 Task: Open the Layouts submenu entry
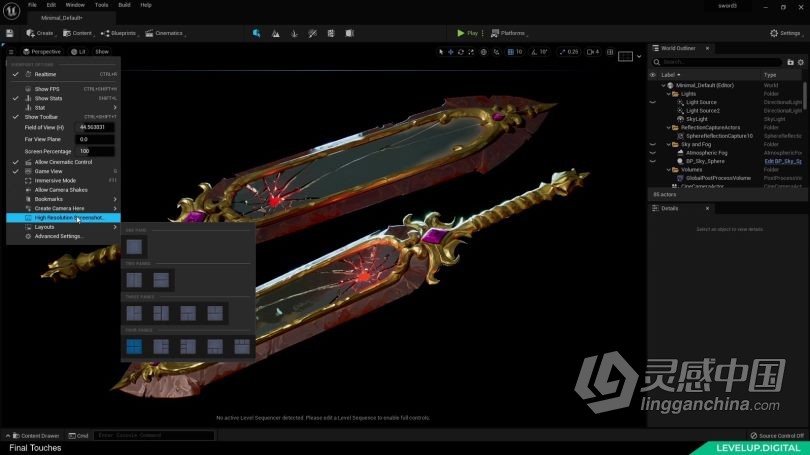click(64, 227)
